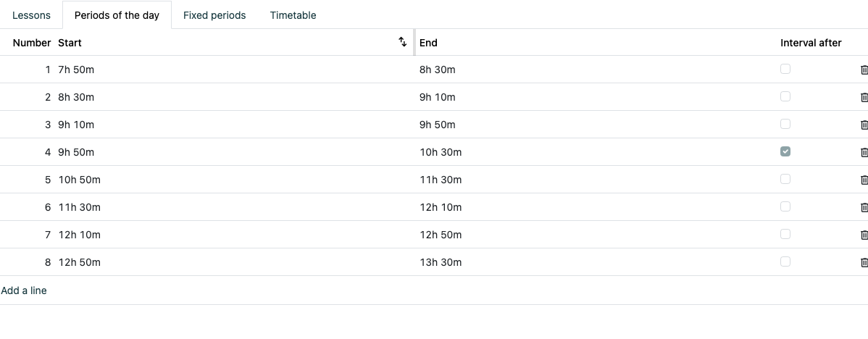
Task: Go to the Timetable tab
Action: pyautogui.click(x=293, y=15)
